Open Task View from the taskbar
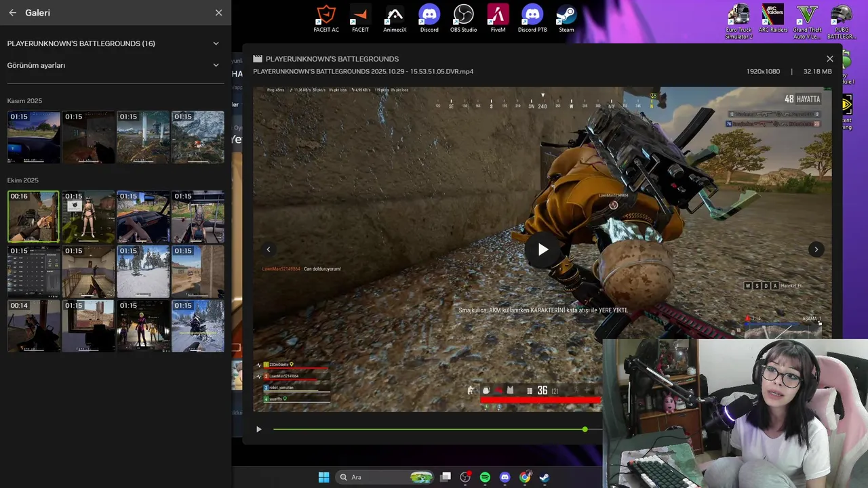Image resolution: width=868 pixels, height=488 pixels. pos(446,477)
